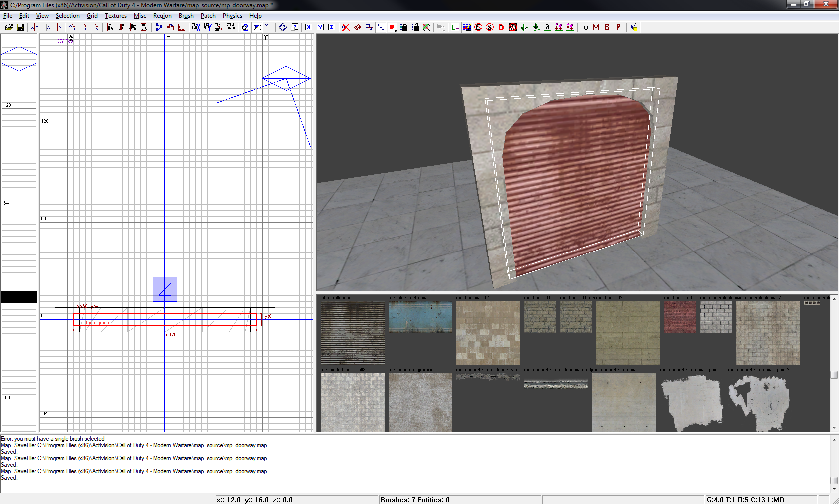Image resolution: width=839 pixels, height=504 pixels.
Task: Toggle the boxed X view button
Action: point(309,27)
